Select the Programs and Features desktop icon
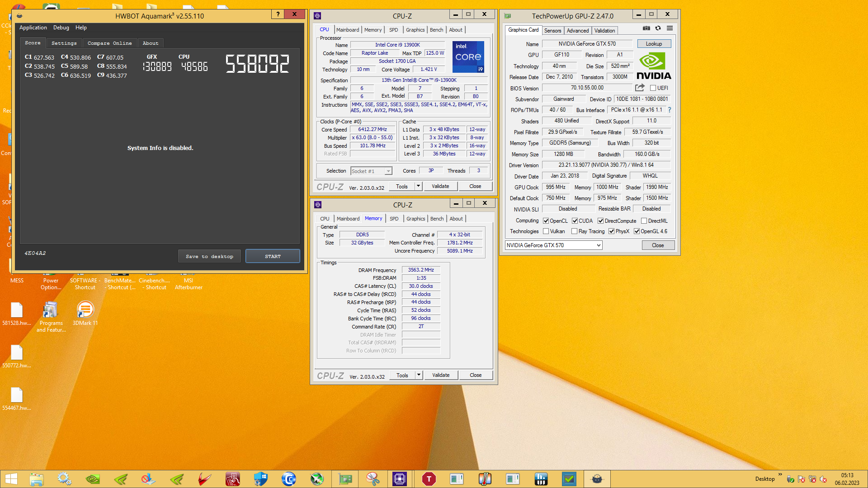 51,316
